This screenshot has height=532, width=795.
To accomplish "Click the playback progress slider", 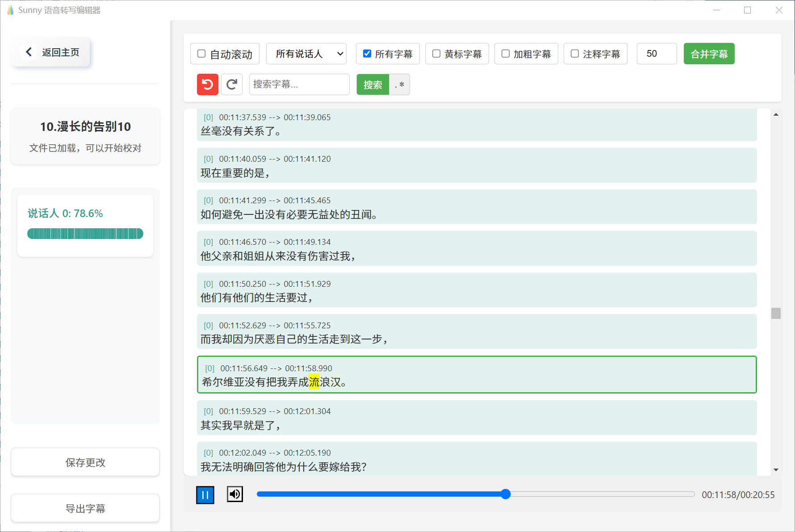I will click(505, 494).
